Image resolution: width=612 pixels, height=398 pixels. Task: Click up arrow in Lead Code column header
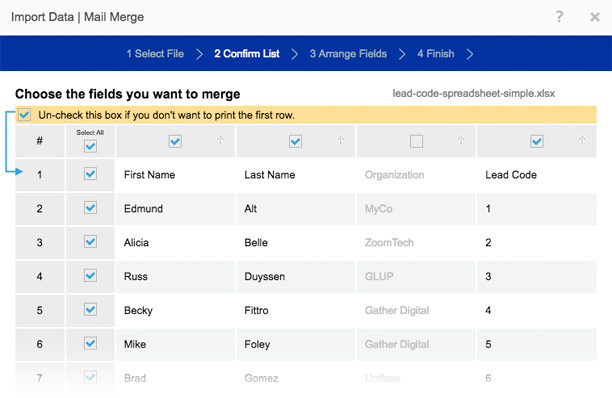click(x=582, y=140)
